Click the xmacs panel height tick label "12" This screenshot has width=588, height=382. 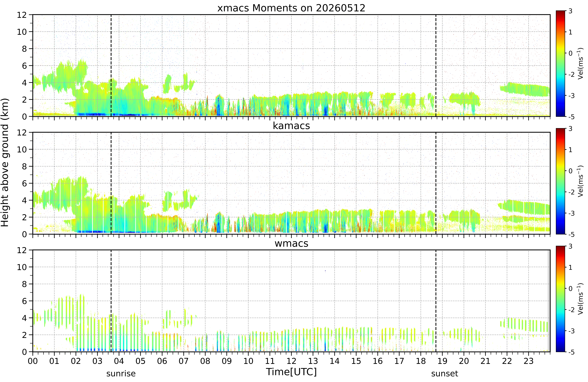(22, 15)
